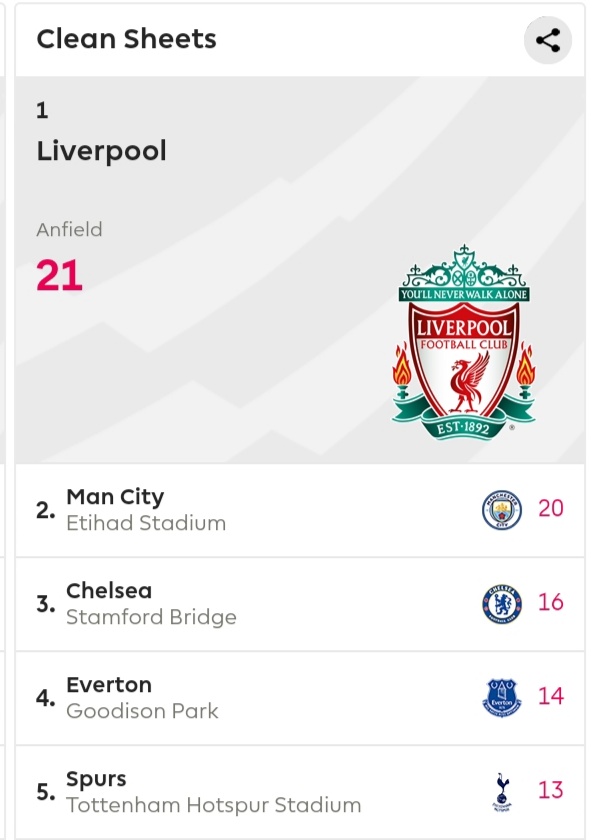The width and height of the screenshot is (592, 840).
Task: Click the large Liverpool FC crest
Action: tap(464, 343)
